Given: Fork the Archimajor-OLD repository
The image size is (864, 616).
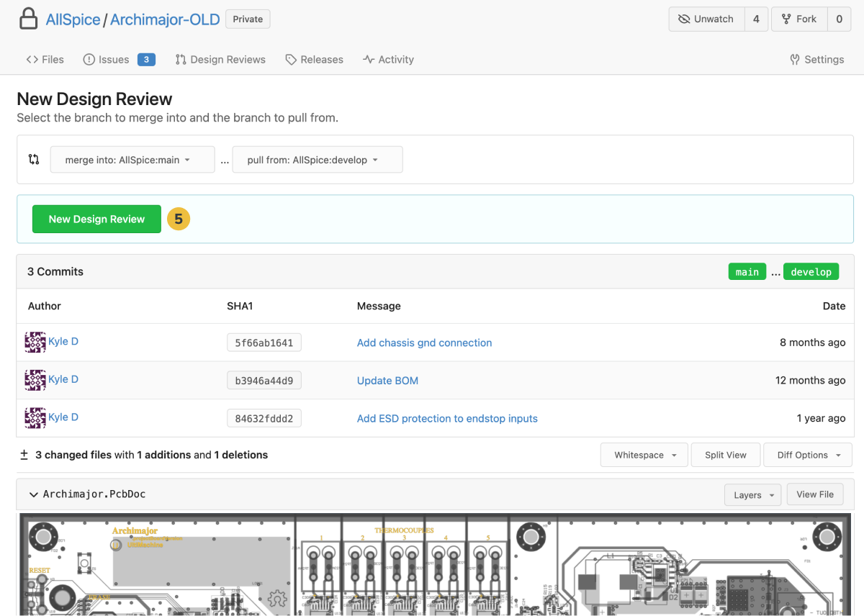Looking at the screenshot, I should click(799, 19).
